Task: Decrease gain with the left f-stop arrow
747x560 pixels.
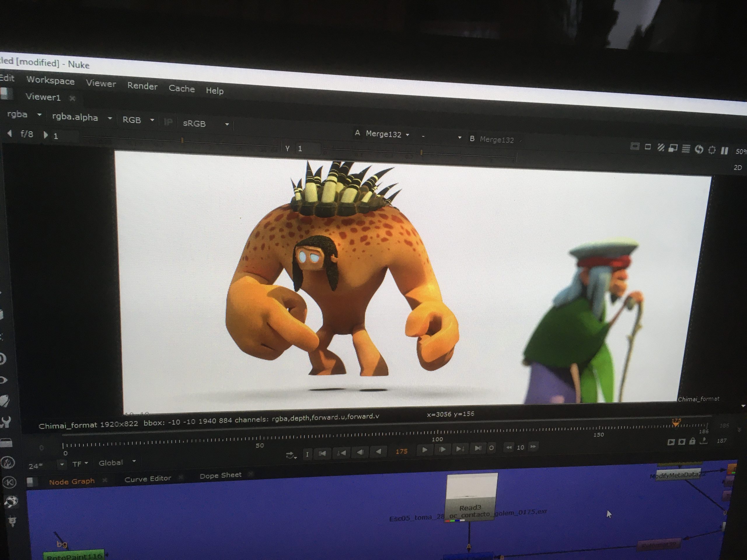Action: coord(10,134)
